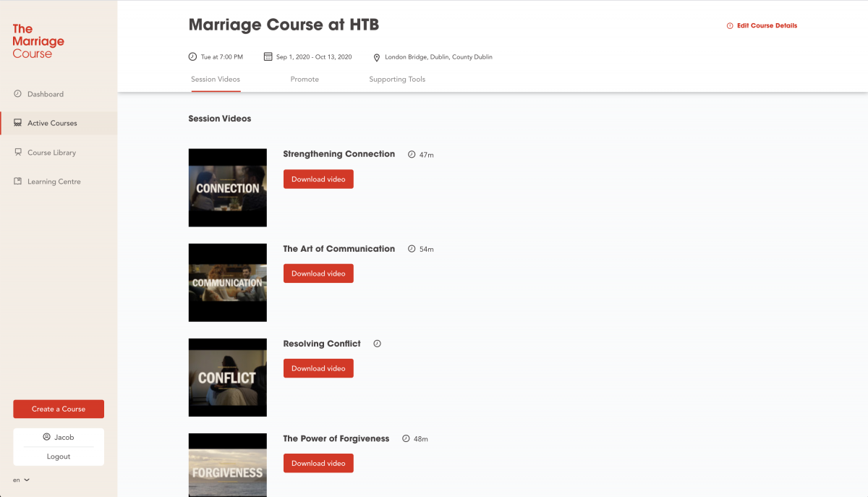The height and width of the screenshot is (497, 868).
Task: Click the duration clock icon for Power of Forgiveness
Action: [406, 438]
